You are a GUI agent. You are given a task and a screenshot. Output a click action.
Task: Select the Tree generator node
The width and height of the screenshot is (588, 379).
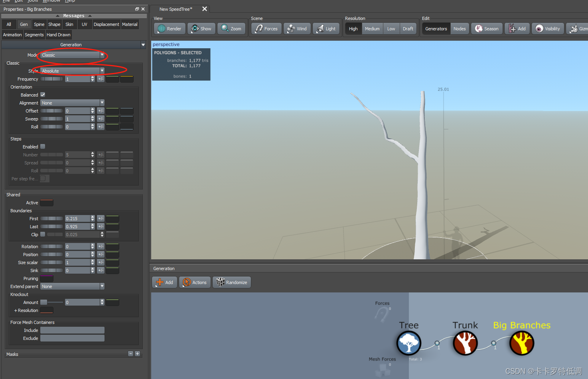[x=408, y=343]
